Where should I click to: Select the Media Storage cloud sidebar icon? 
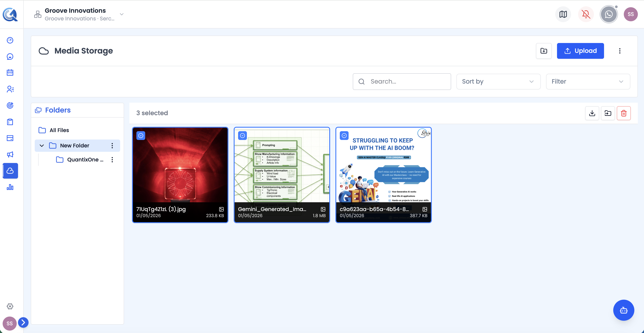coord(10,171)
